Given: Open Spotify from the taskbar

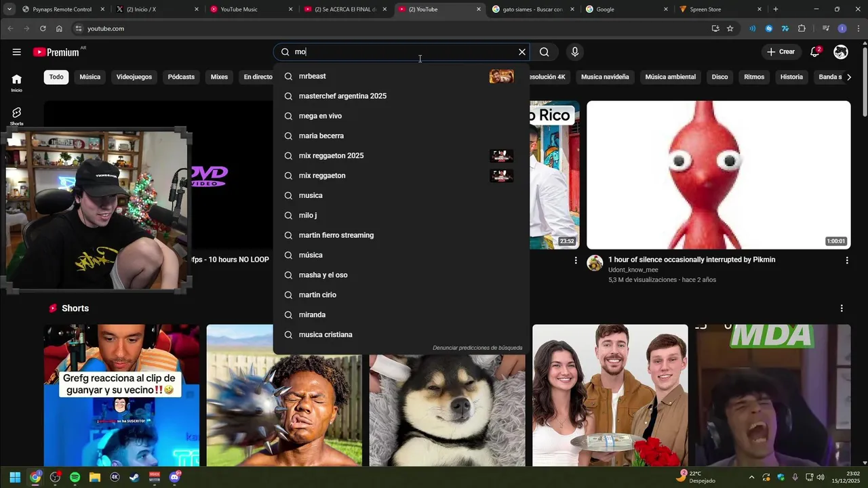Looking at the screenshot, I should [x=75, y=477].
